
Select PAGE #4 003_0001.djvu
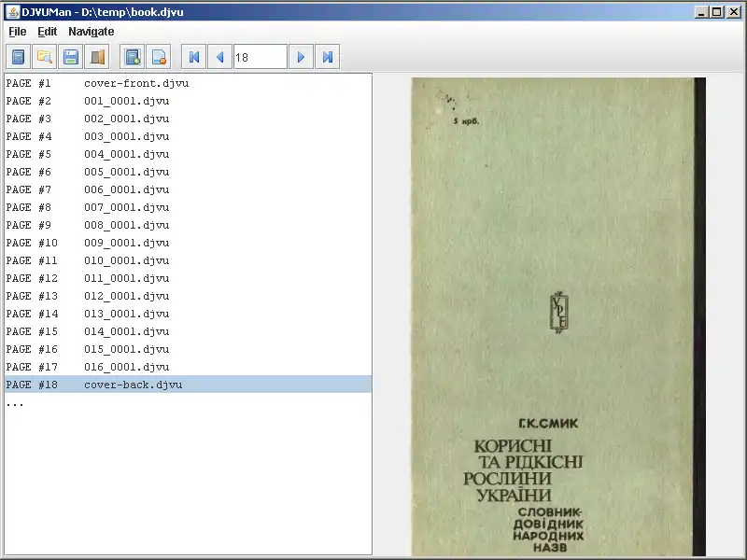tap(189, 136)
